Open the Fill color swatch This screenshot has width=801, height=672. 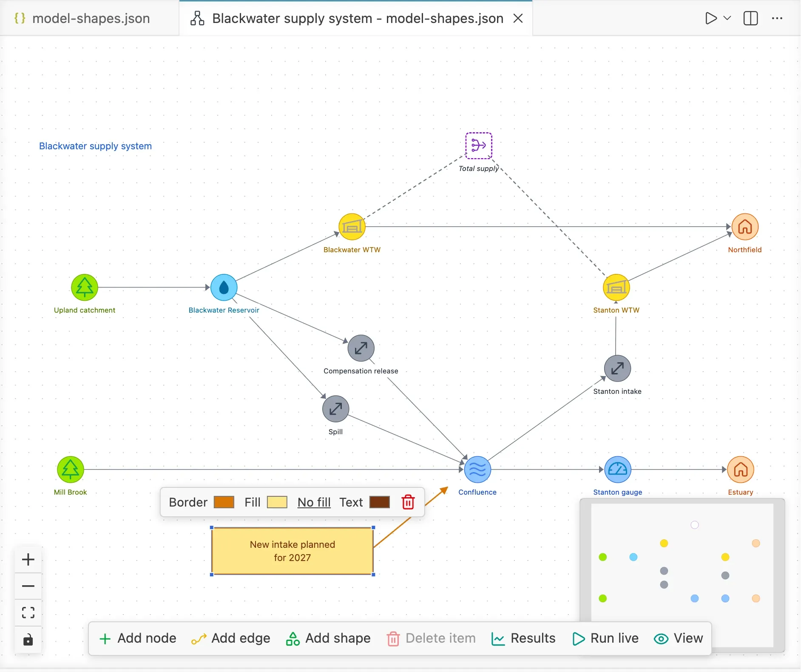click(277, 502)
